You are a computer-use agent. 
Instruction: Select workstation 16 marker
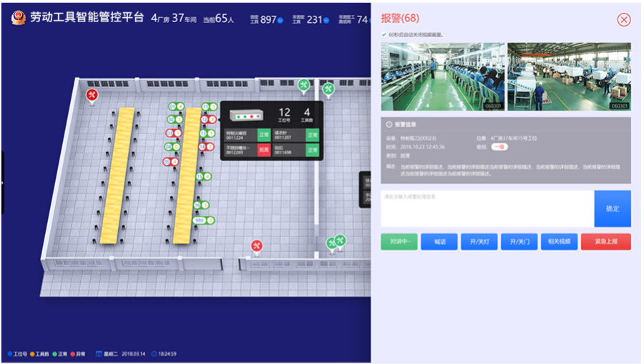[x=201, y=205]
